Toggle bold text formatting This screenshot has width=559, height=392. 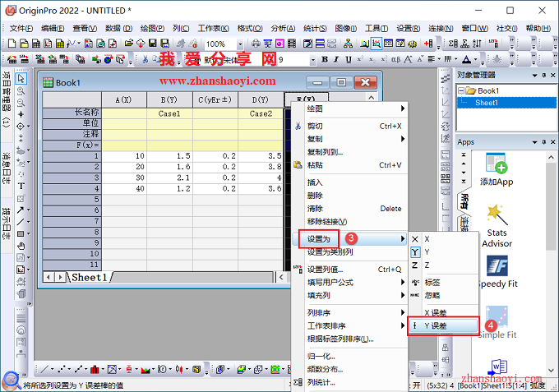click(325, 59)
